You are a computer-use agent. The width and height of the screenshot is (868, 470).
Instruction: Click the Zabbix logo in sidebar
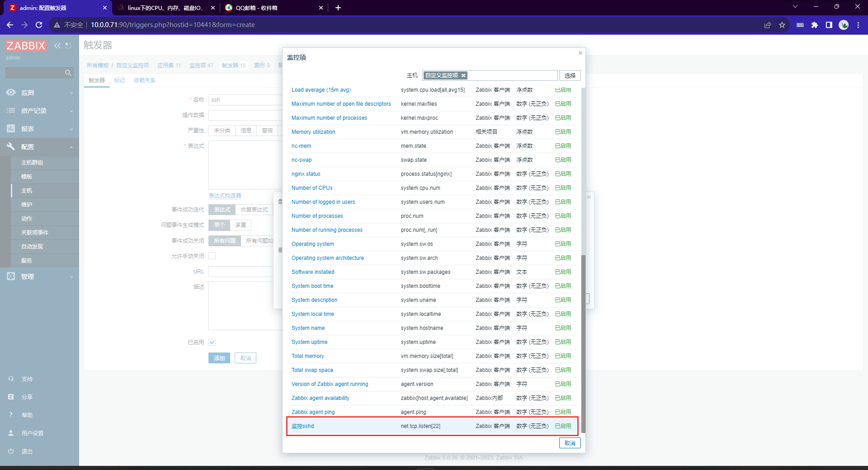(x=26, y=46)
